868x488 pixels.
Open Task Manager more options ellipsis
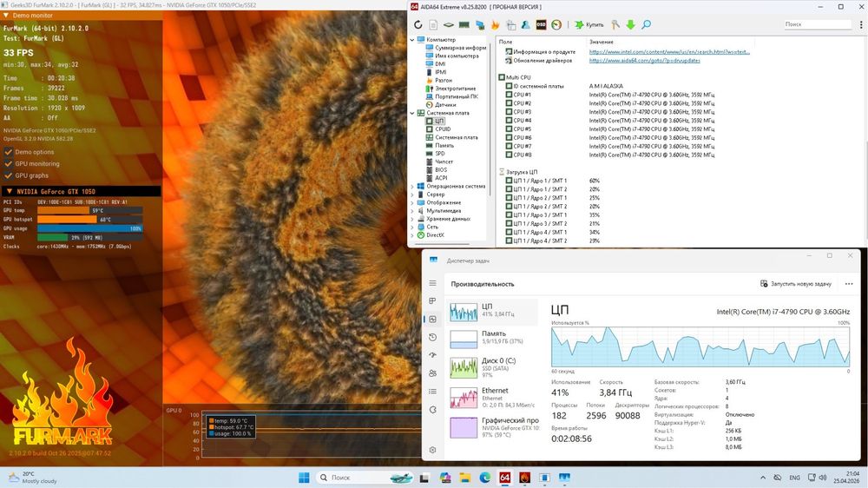click(849, 284)
